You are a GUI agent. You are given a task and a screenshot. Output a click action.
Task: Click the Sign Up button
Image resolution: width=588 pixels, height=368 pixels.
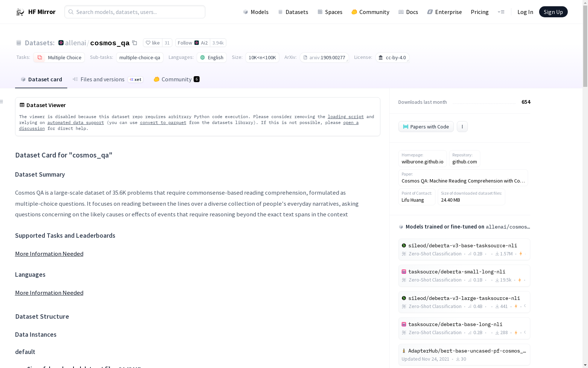tap(553, 12)
